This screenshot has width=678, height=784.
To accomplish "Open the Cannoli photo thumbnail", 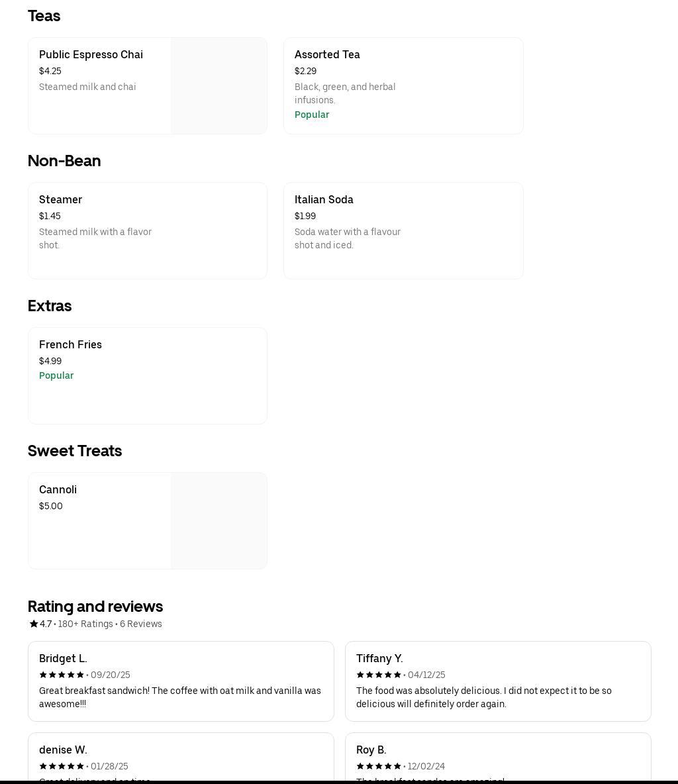I will 218,520.
